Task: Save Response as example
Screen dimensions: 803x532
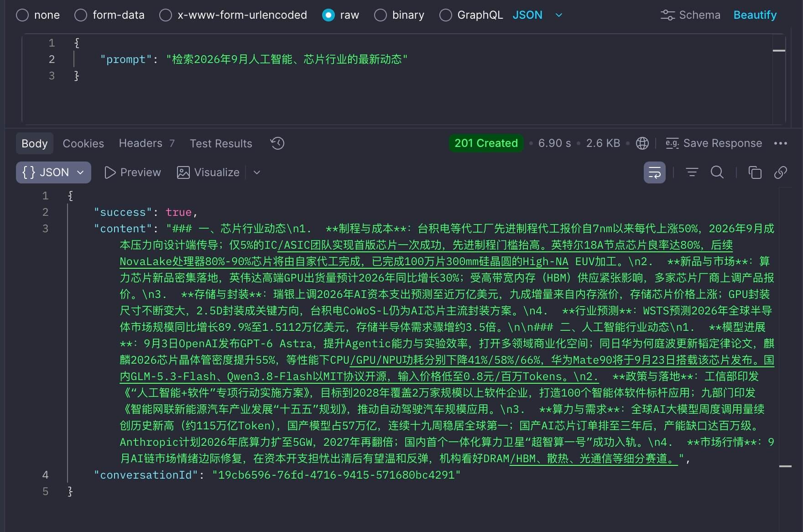Action: click(714, 143)
